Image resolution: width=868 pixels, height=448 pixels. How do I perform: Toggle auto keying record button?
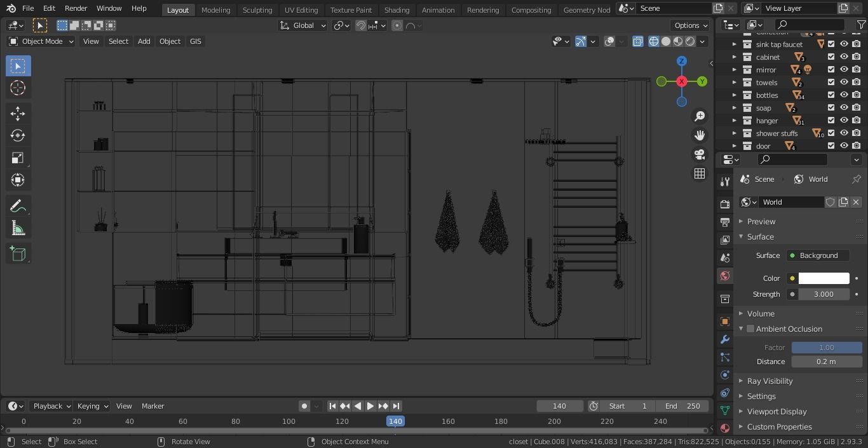pyautogui.click(x=304, y=406)
